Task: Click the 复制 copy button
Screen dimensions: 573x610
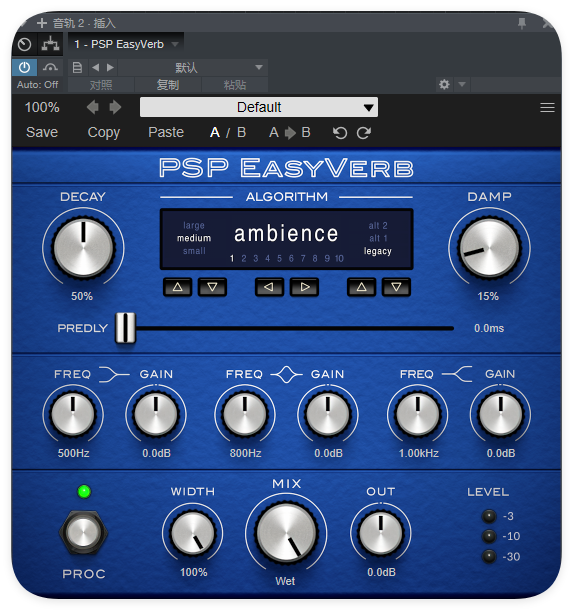Action: point(168,85)
